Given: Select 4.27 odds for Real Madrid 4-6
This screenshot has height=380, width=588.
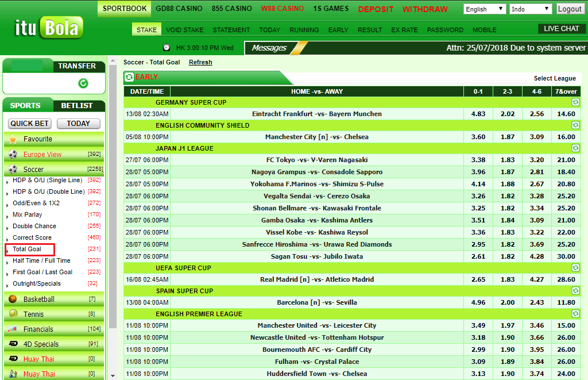Looking at the screenshot, I should pos(537,279).
